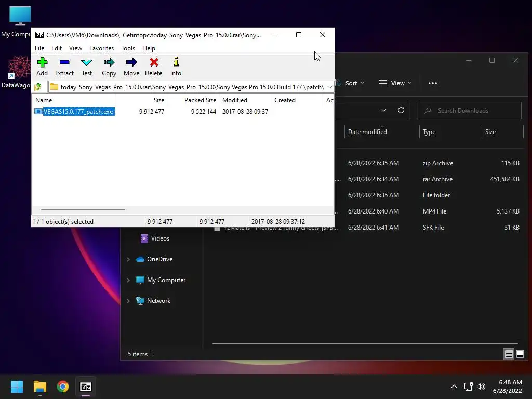This screenshot has height=399, width=532.
Task: Click the volume tray icon
Action: [481, 387]
